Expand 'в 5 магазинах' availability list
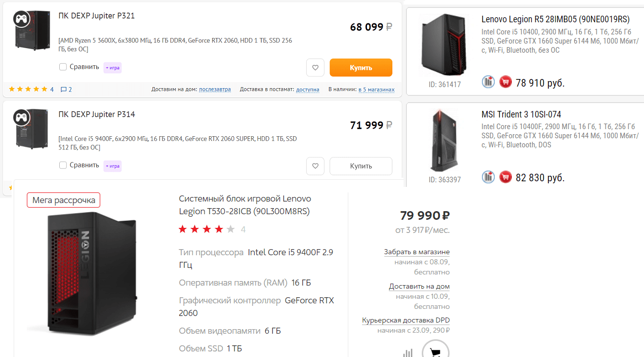Screen dimensions: 644x357 click(376, 90)
